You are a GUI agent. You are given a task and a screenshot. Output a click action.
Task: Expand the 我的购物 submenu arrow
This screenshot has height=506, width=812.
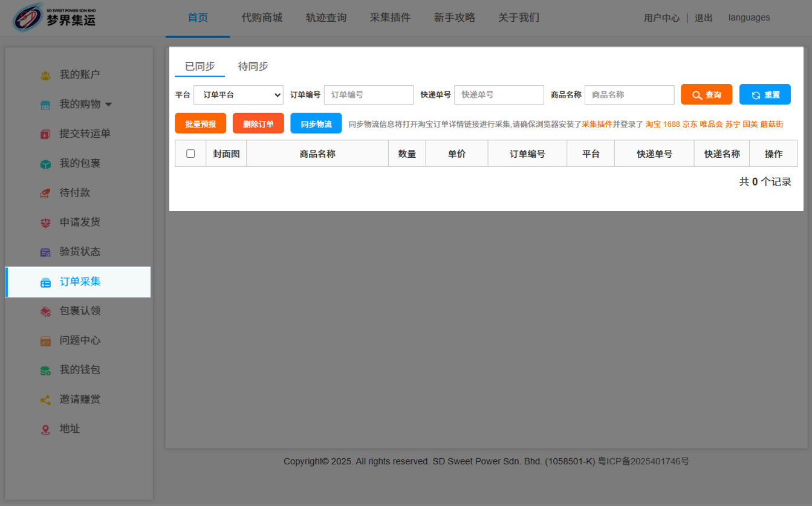109,105
